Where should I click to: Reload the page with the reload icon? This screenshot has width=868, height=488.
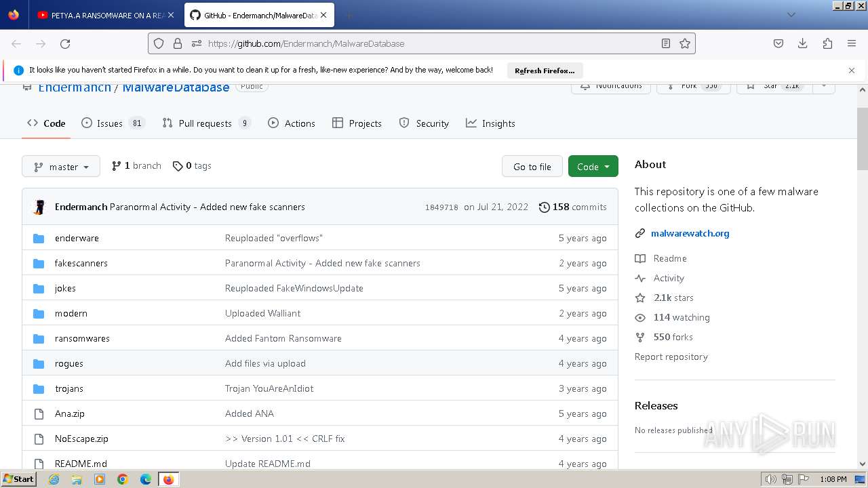click(65, 43)
